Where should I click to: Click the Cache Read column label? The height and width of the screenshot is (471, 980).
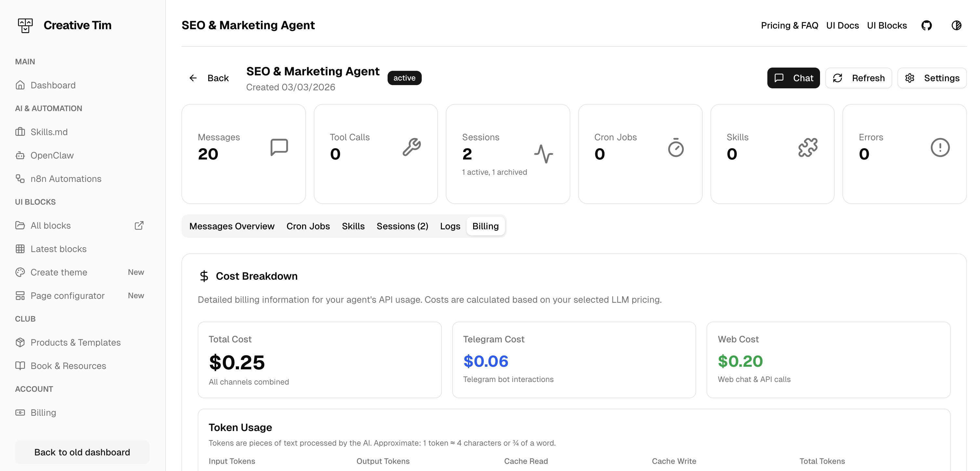point(526,461)
